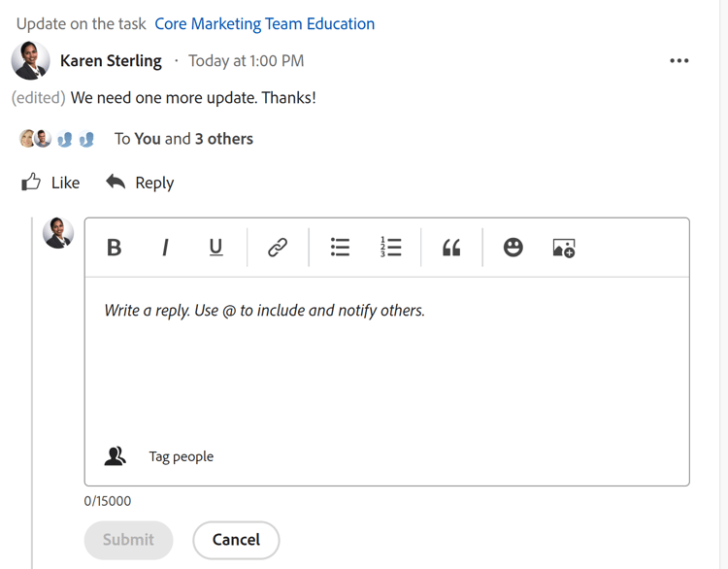Viewport: 728px width, 569px height.
Task: Open Karen Sterling's profile picture
Action: [x=31, y=60]
